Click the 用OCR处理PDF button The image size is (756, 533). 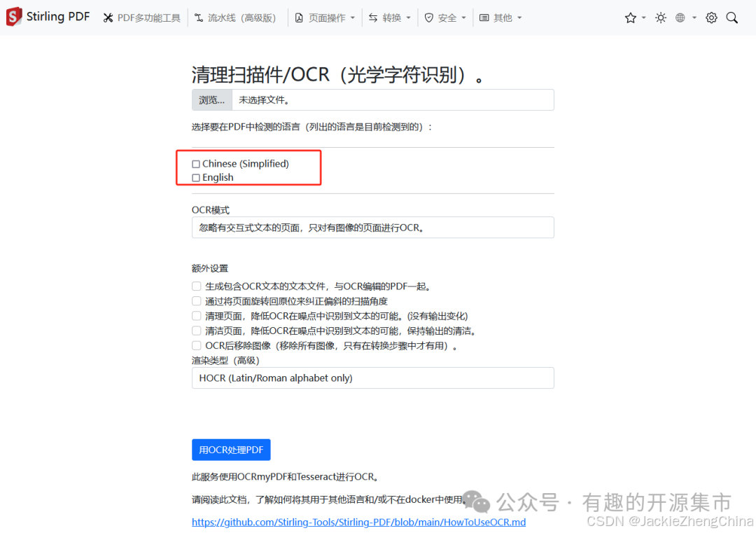(x=231, y=450)
